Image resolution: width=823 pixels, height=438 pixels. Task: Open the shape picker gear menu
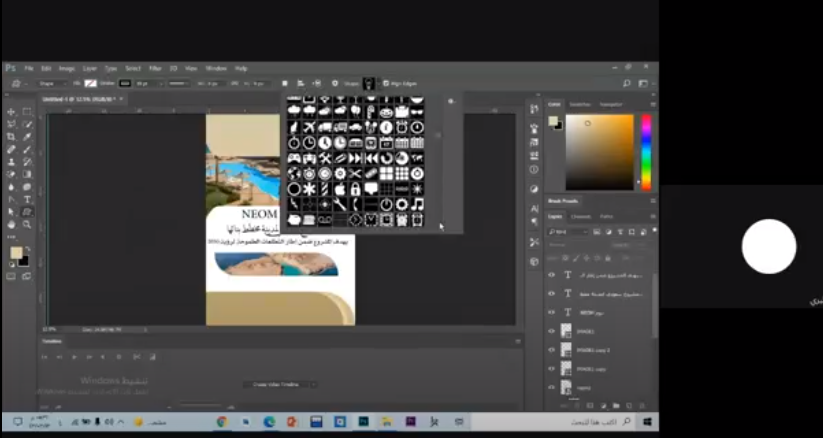tap(450, 101)
